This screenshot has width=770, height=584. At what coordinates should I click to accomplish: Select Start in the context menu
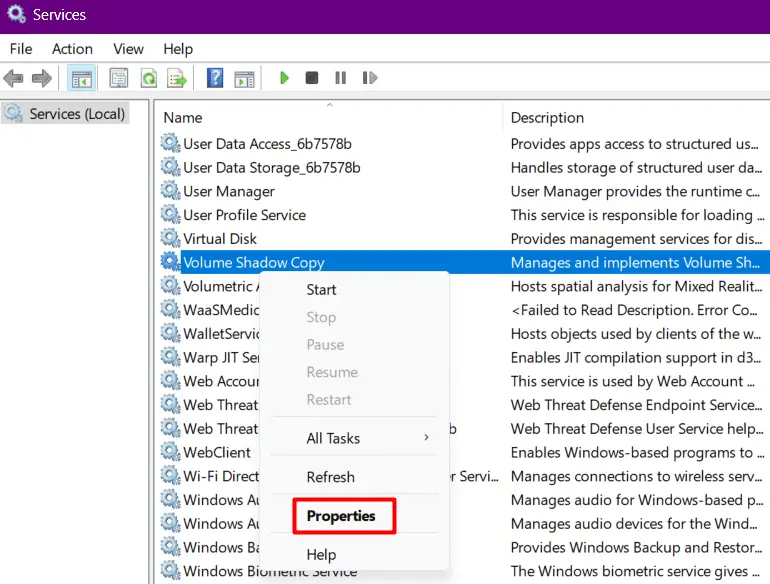pyautogui.click(x=321, y=290)
